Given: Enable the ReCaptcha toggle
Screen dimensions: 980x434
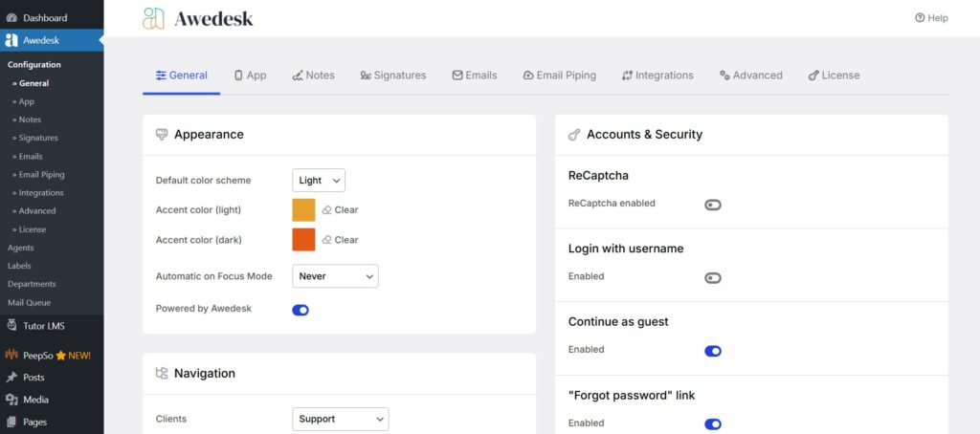Looking at the screenshot, I should (x=713, y=205).
